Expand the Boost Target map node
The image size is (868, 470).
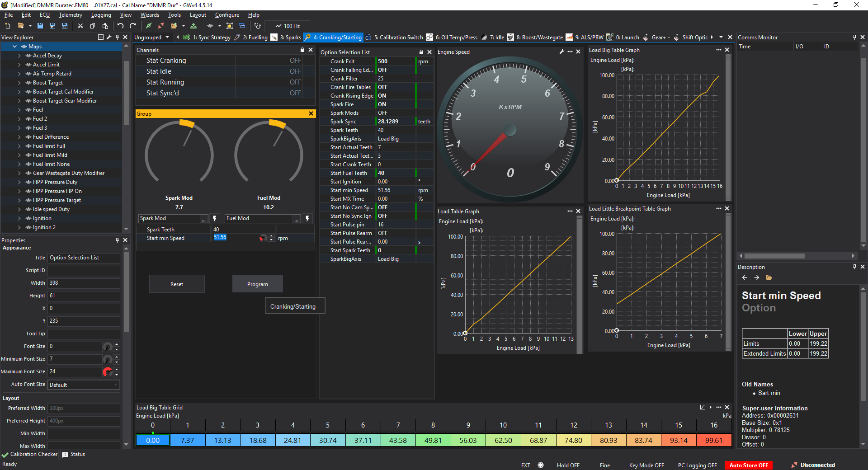[x=19, y=83]
